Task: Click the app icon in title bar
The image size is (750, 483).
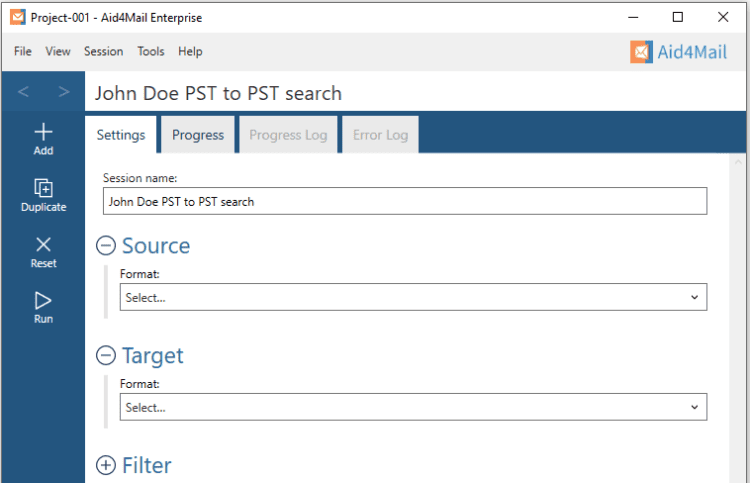Action: [x=16, y=17]
